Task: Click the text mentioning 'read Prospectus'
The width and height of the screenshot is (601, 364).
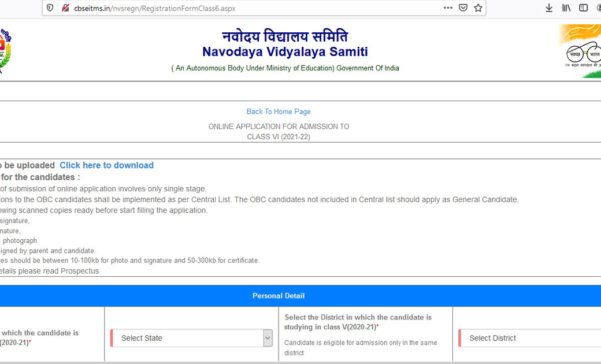Action: 50,271
